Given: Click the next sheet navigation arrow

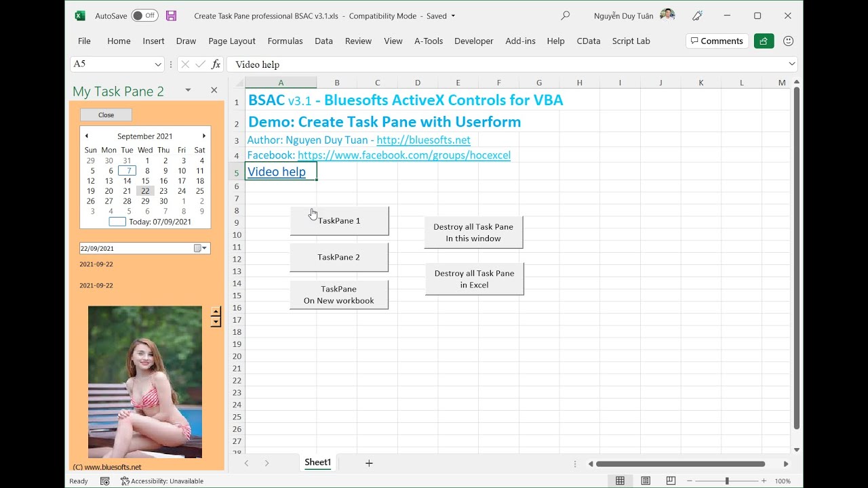Looking at the screenshot, I should click(267, 464).
